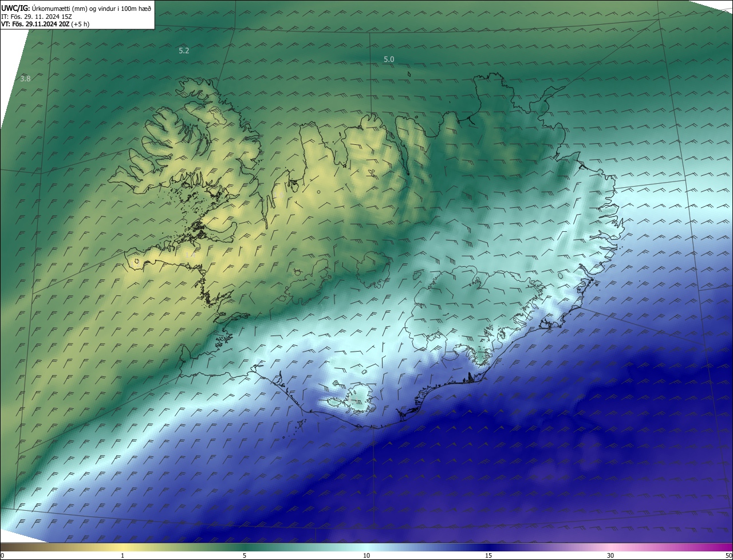Click the '15' tick label on the color scale
Image resolution: width=733 pixels, height=560 pixels.
pyautogui.click(x=488, y=555)
